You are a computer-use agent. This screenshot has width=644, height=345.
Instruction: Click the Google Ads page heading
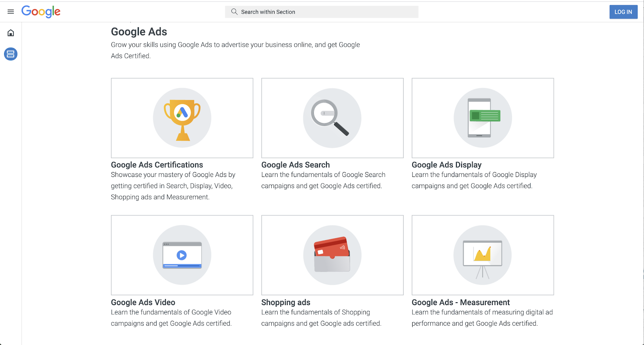(x=139, y=32)
